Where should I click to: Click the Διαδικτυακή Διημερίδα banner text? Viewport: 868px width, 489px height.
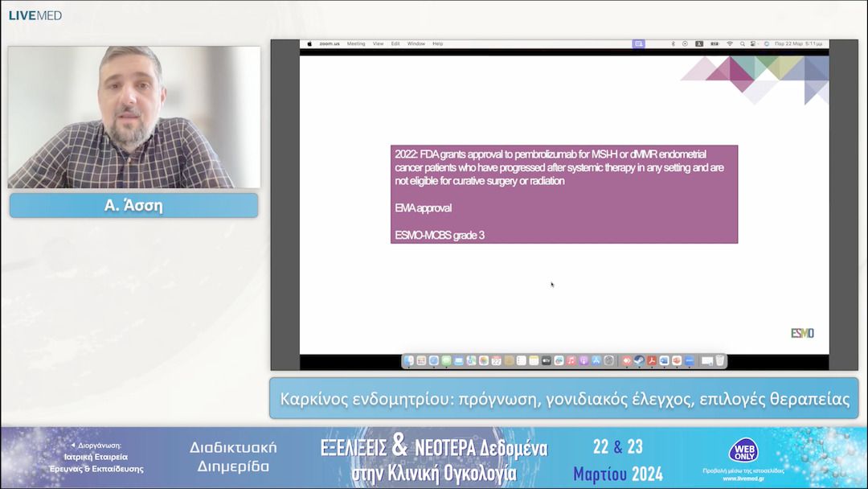point(233,457)
